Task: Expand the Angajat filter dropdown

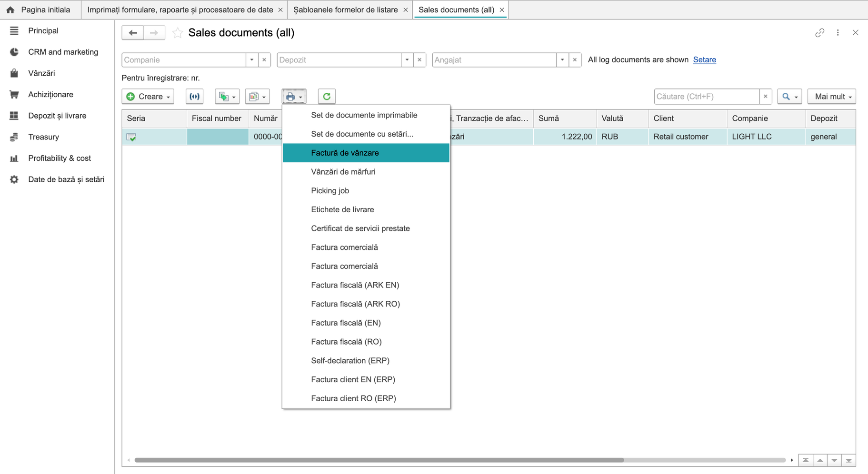Action: pyautogui.click(x=562, y=60)
